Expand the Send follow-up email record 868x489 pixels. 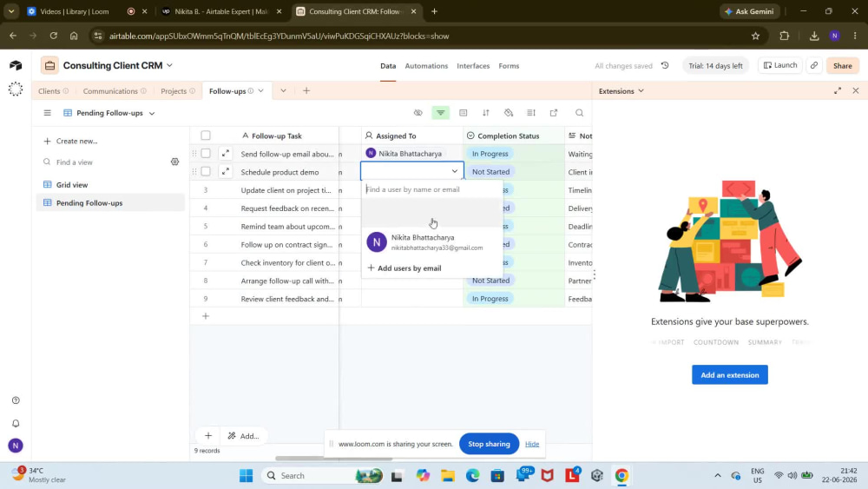pos(226,154)
